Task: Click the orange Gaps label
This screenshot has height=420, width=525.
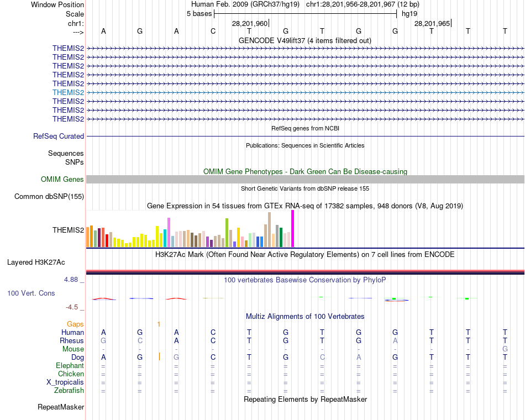Action: (75, 324)
